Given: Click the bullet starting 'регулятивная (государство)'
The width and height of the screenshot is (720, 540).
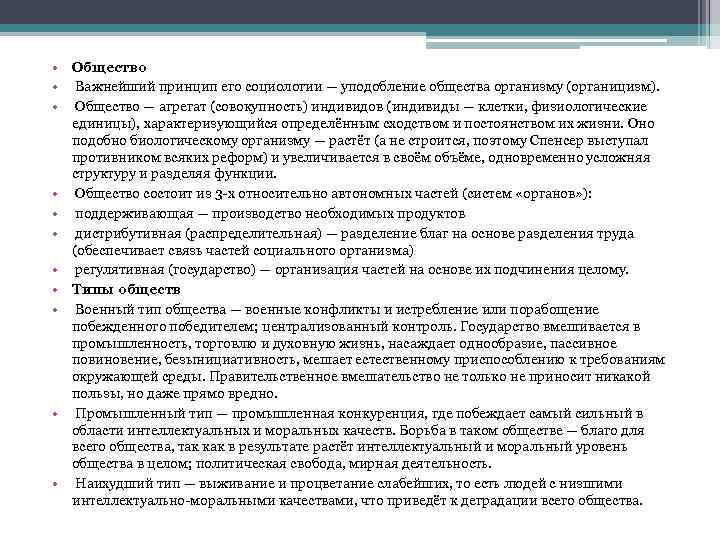Looking at the screenshot, I should (351, 270).
